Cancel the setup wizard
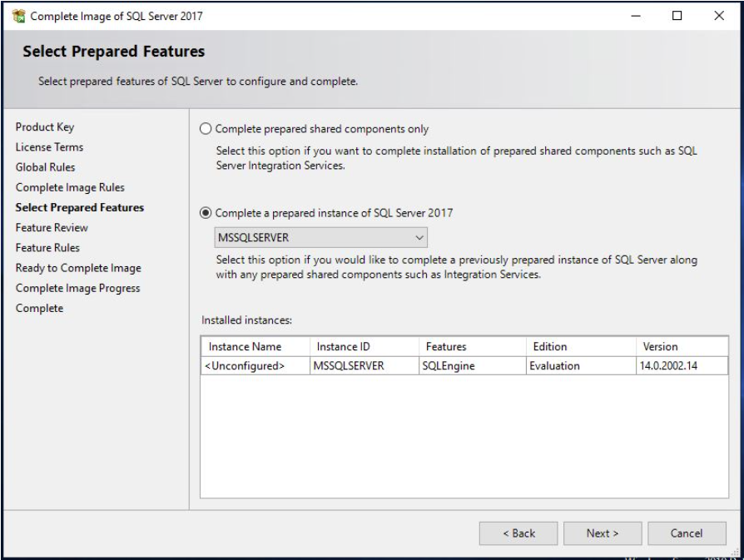The image size is (744, 560). [687, 533]
